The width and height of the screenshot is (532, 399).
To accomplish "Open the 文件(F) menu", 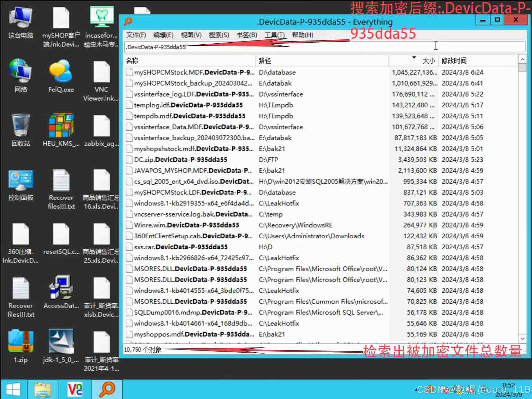I will [x=136, y=35].
